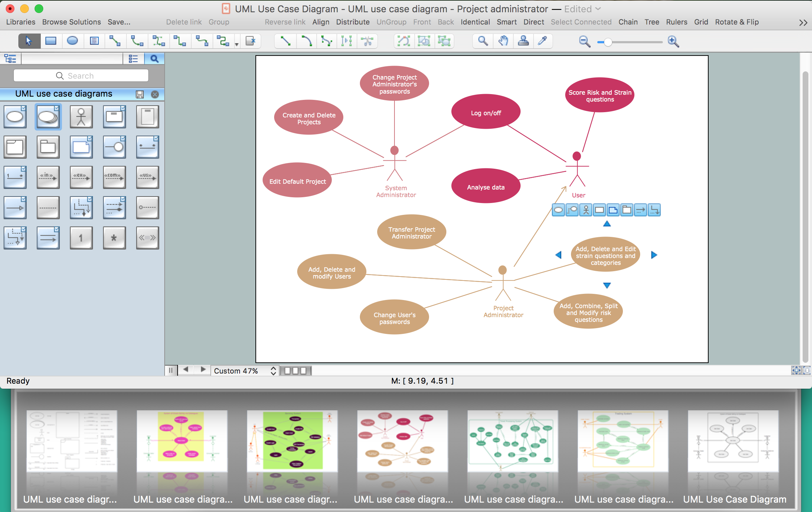
Task: Pick the straight line draw tool
Action: (285, 41)
